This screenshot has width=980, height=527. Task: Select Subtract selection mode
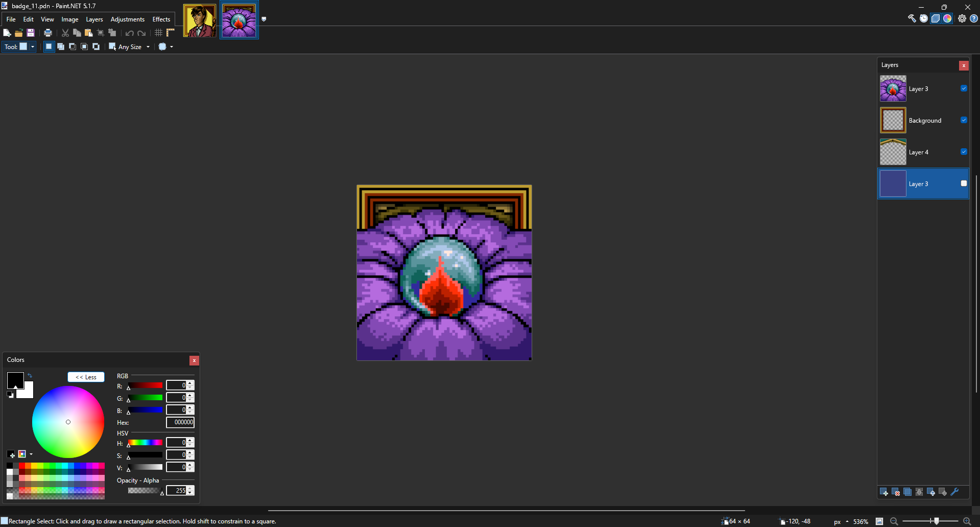coord(73,47)
